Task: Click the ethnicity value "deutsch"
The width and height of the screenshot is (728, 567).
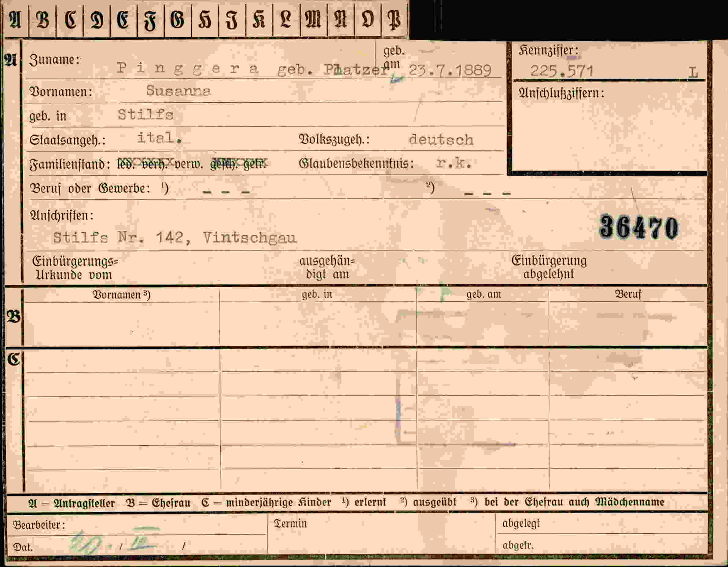Action: tap(441, 140)
